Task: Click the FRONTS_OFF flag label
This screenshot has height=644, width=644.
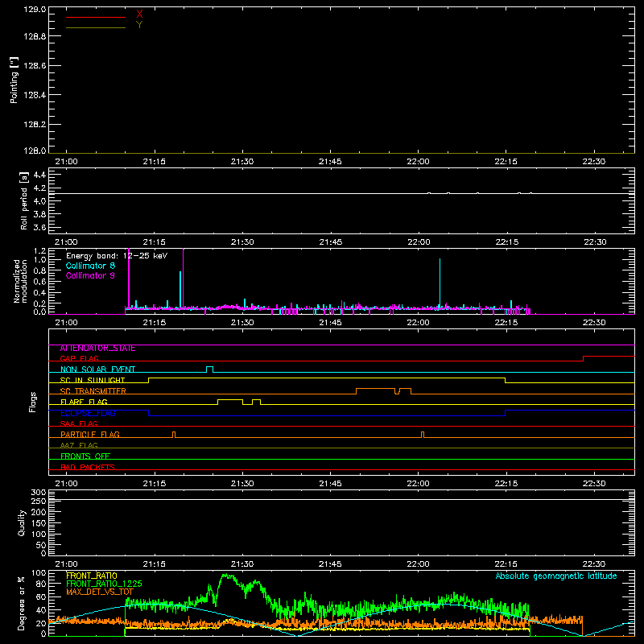Action: [85, 456]
